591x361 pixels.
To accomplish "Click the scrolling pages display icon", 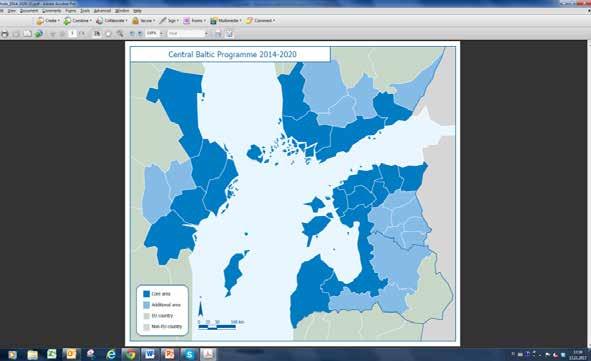I will point(218,34).
